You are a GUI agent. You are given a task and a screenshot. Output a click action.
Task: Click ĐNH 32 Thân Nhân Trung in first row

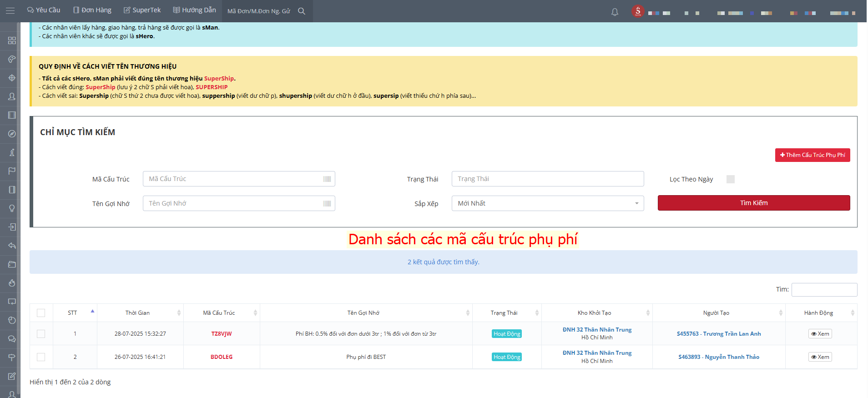[x=597, y=330]
